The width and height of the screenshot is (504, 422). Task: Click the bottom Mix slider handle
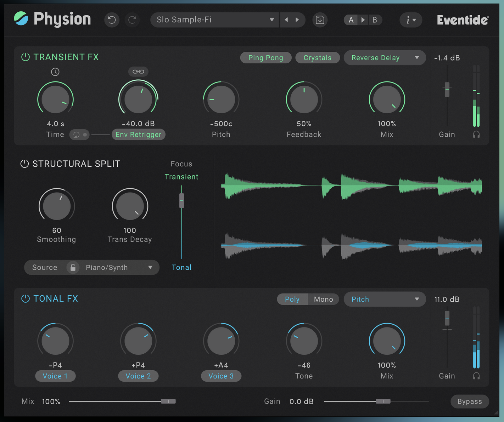(x=168, y=401)
